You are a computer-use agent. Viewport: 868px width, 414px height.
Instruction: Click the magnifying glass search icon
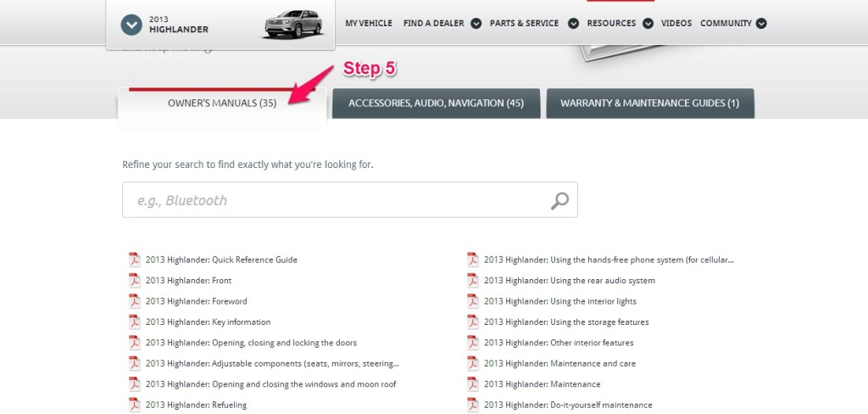coord(559,200)
